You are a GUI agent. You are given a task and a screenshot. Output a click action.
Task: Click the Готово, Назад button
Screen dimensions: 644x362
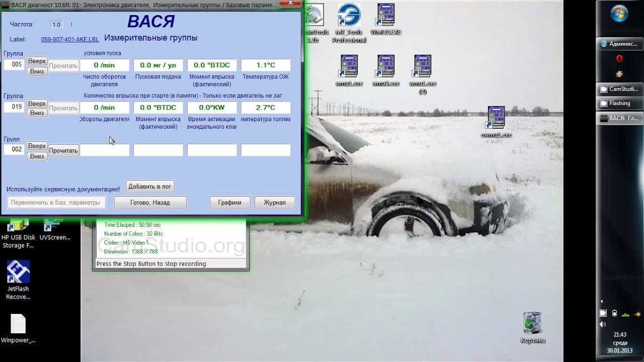click(x=150, y=202)
